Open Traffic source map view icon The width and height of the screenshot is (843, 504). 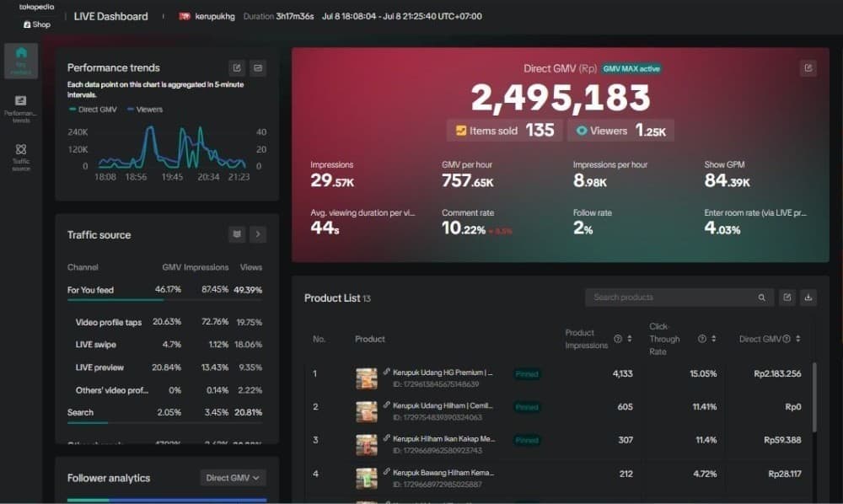(x=237, y=234)
